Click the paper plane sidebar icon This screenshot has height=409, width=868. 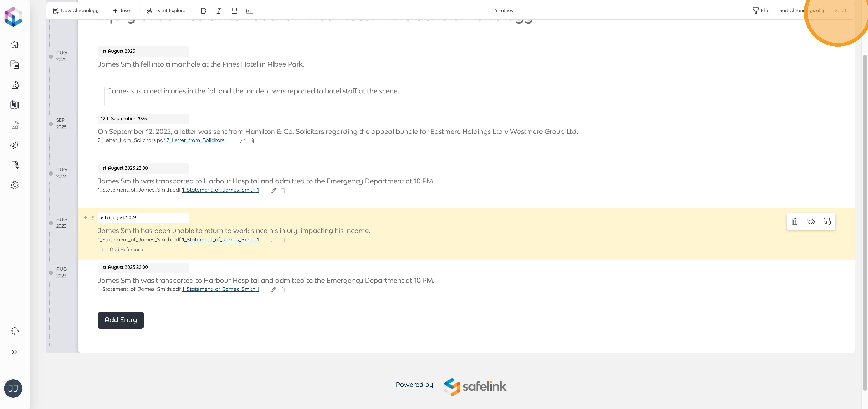pyautogui.click(x=14, y=145)
